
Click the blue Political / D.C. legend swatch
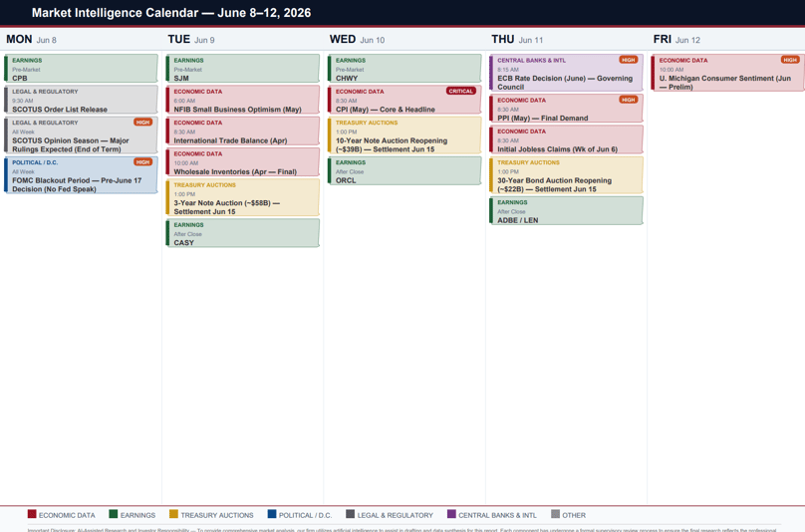point(272,514)
